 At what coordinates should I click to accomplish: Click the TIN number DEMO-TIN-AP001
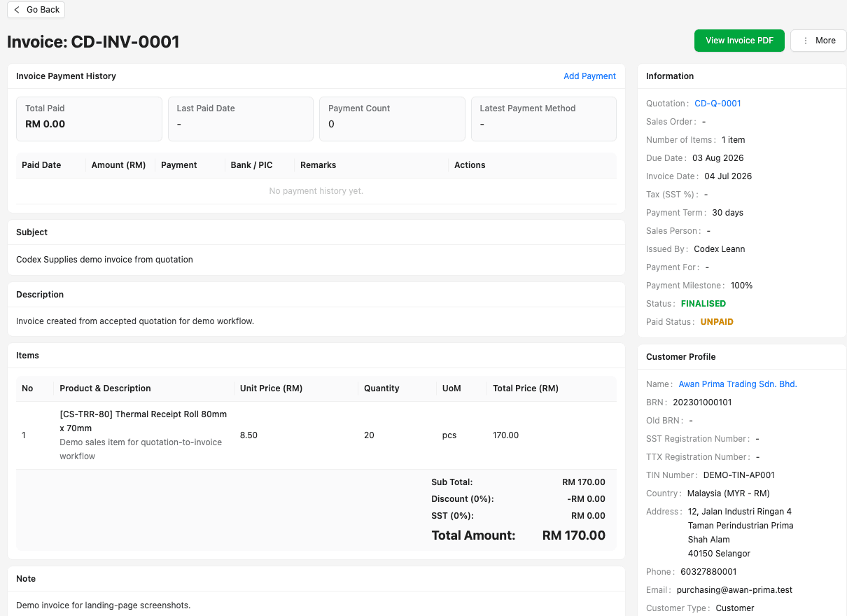click(739, 475)
